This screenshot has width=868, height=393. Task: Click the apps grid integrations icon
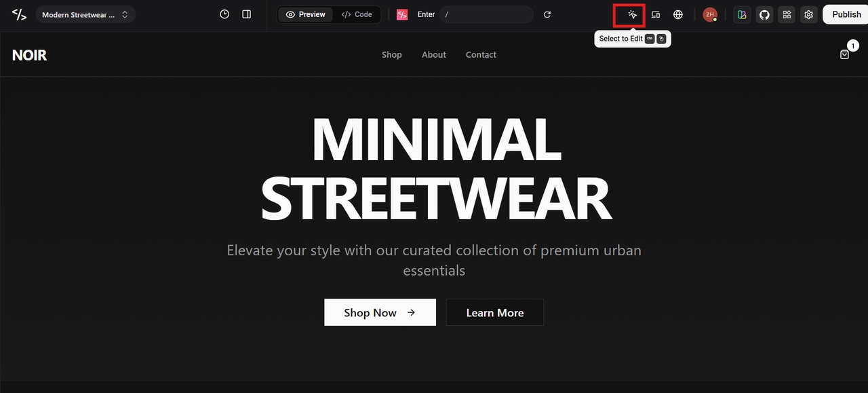(x=787, y=14)
